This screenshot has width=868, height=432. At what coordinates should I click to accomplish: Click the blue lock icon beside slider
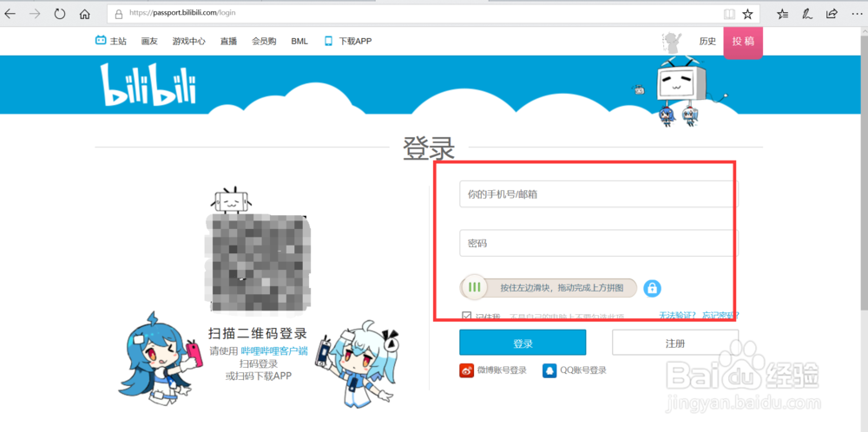[652, 288]
